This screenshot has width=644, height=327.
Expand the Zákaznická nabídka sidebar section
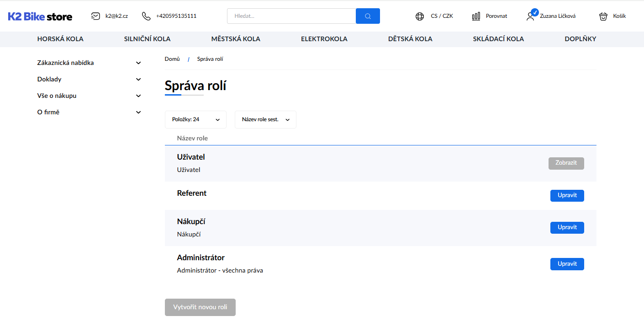138,63
